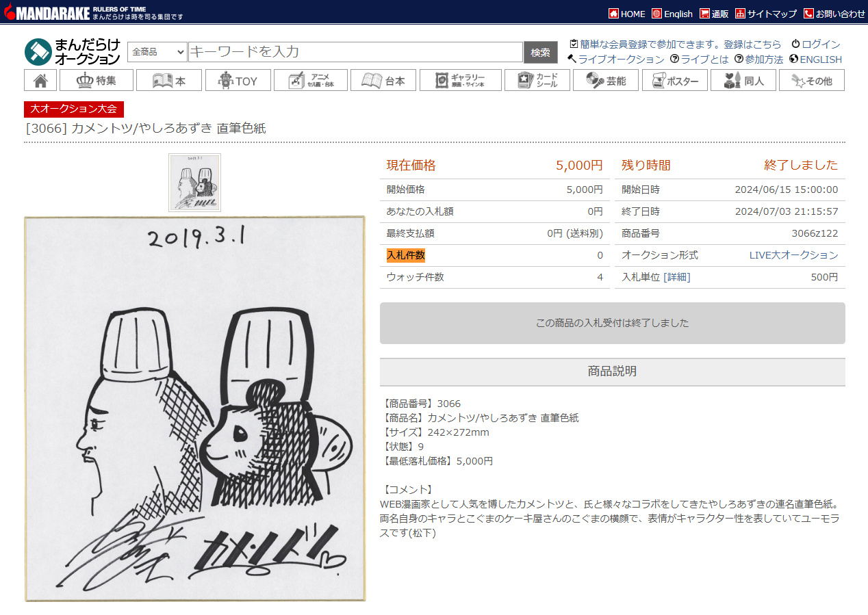868x615 pixels.
Task: Expand the 全商品 category dropdown
Action: [157, 52]
